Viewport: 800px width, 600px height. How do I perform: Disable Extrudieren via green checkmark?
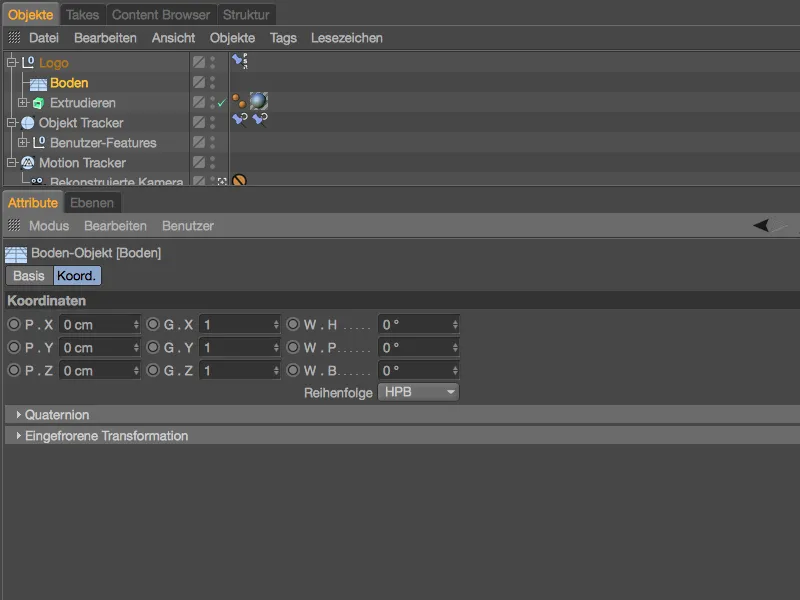(x=221, y=103)
